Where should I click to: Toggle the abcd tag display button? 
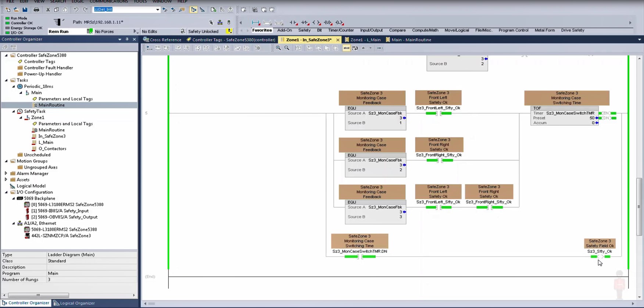point(346,48)
